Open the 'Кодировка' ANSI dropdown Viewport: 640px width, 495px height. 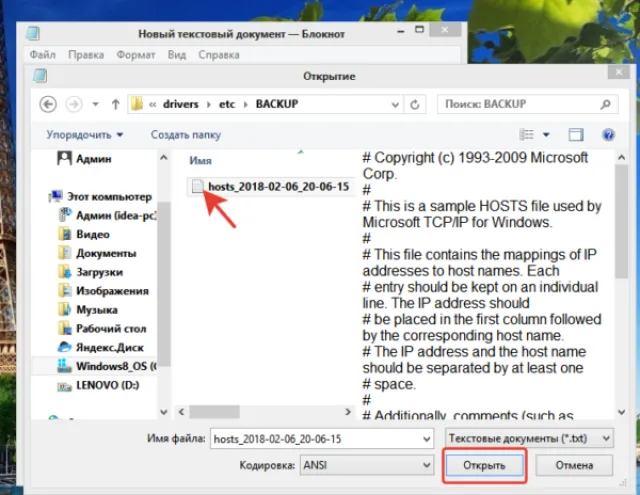coord(366,465)
